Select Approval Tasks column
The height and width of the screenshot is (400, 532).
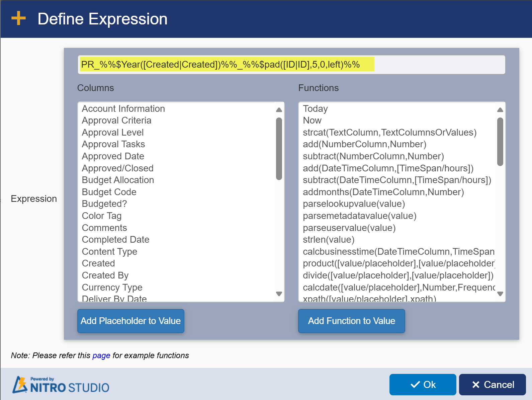(x=113, y=144)
